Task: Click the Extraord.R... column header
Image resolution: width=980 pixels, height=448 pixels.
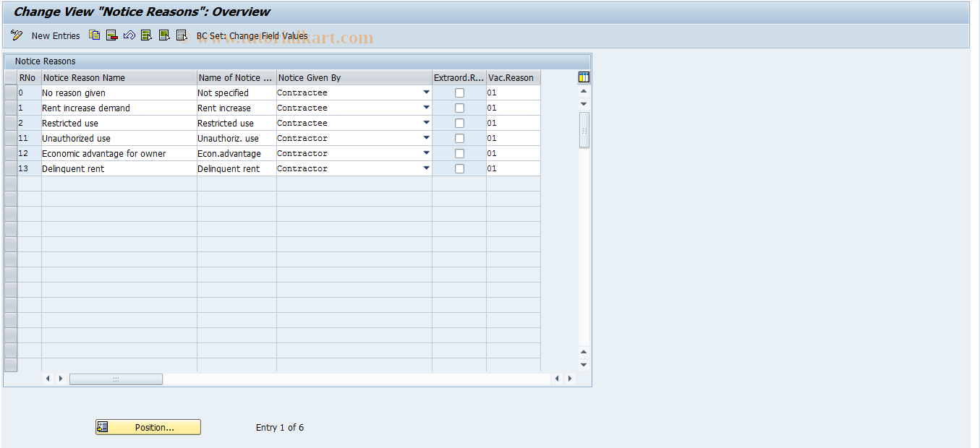Action: (x=459, y=77)
